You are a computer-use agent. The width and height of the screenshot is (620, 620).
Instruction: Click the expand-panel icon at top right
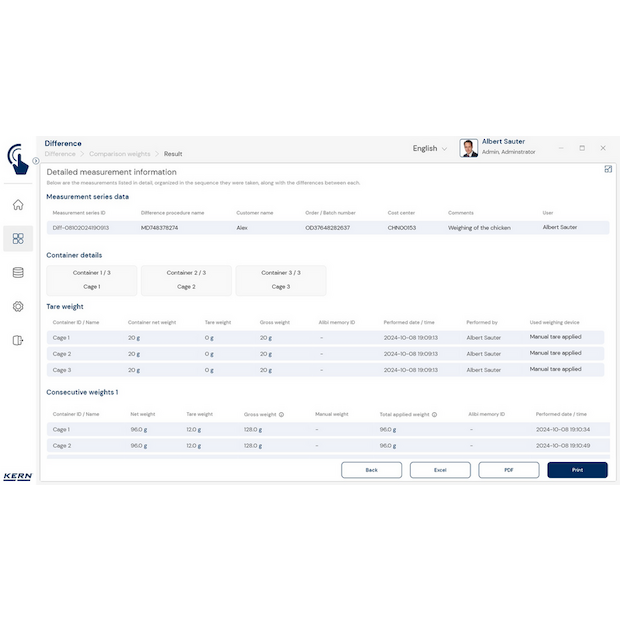coord(608,169)
